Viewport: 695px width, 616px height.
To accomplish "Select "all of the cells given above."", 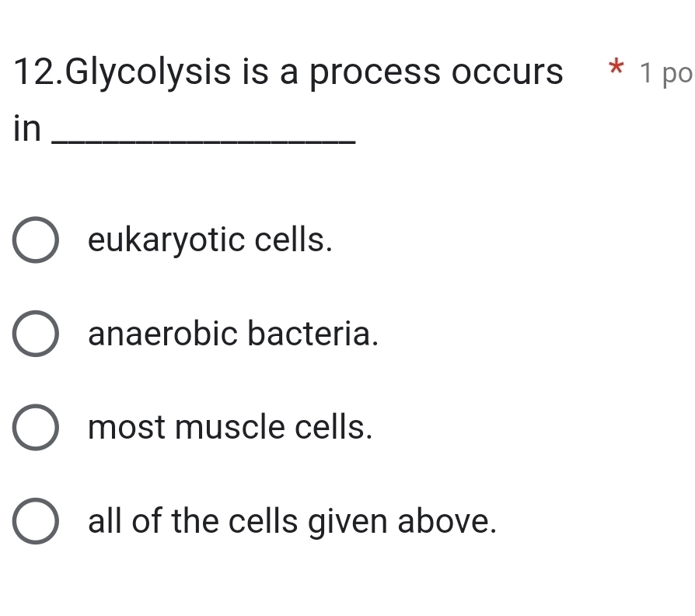I will click(35, 521).
